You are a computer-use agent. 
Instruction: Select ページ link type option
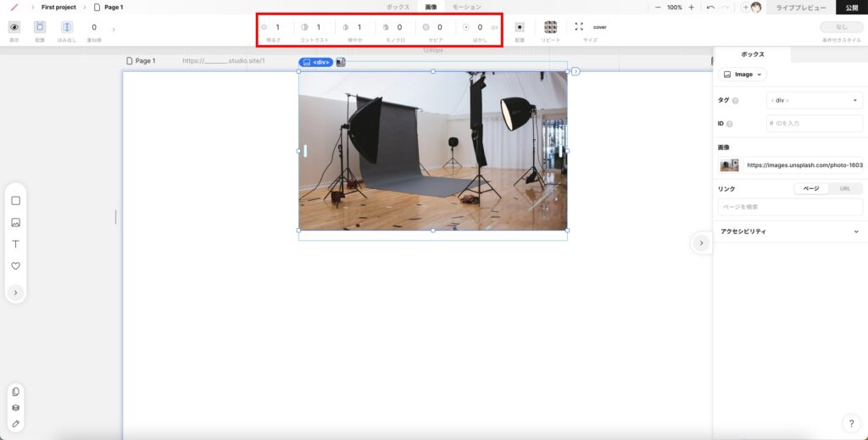[811, 188]
